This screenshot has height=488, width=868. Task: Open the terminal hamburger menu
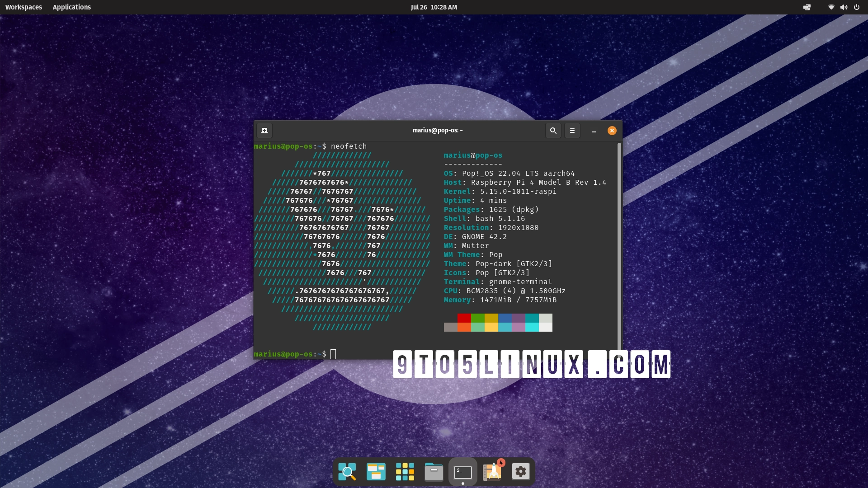(572, 131)
